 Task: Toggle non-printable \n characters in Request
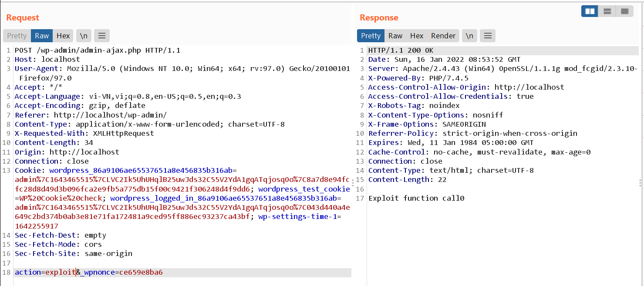click(x=84, y=36)
